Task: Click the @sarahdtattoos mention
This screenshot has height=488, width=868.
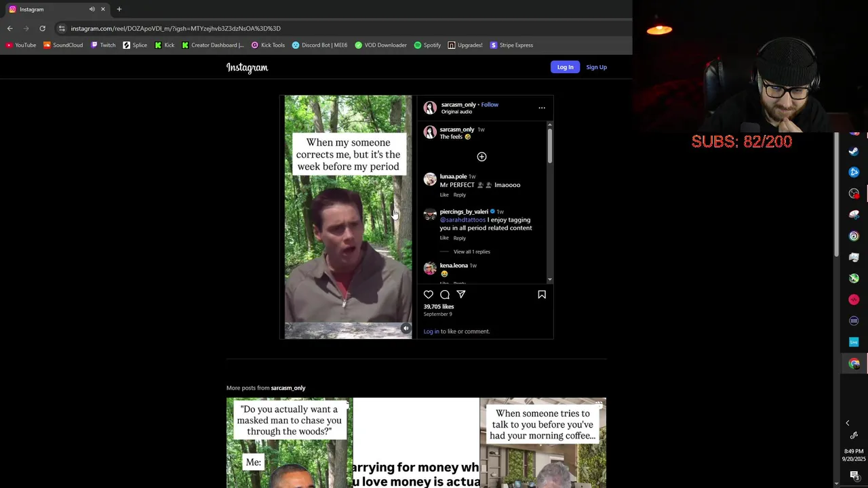Action: tap(462, 220)
